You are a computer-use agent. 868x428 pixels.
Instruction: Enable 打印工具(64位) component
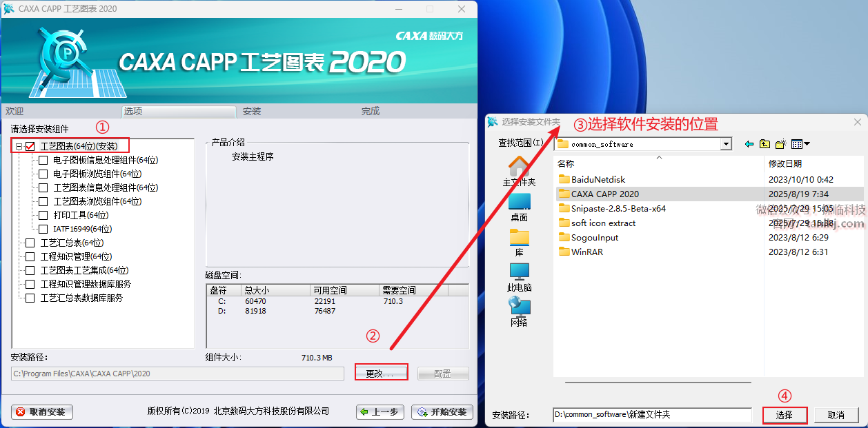point(43,215)
